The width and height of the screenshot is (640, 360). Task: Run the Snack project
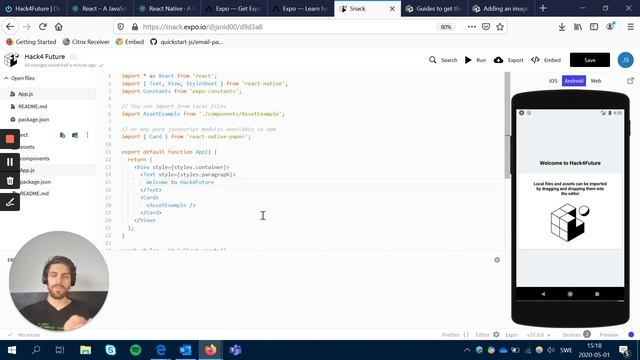point(476,60)
